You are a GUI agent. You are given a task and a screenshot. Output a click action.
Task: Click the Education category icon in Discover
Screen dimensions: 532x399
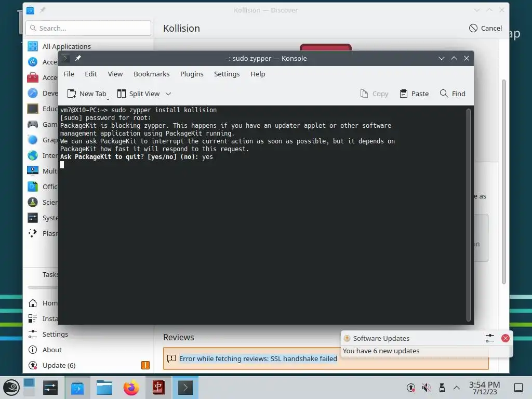coord(33,109)
